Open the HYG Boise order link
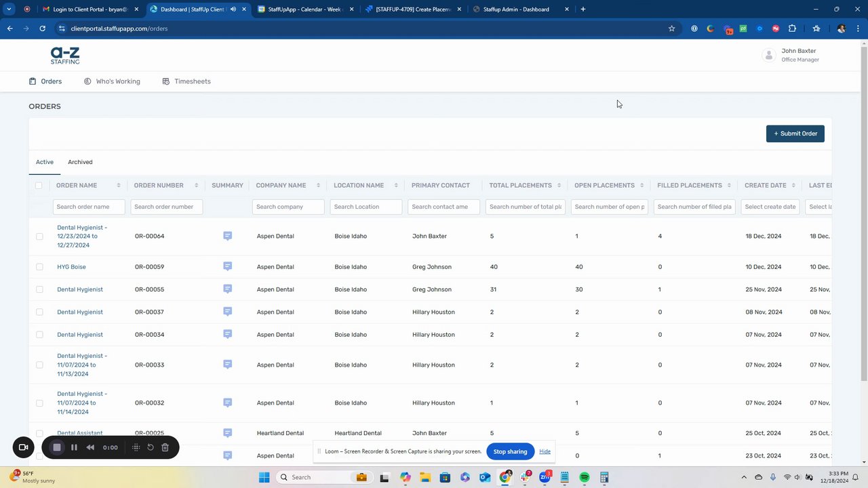Viewport: 868px width, 488px height. coord(71,267)
